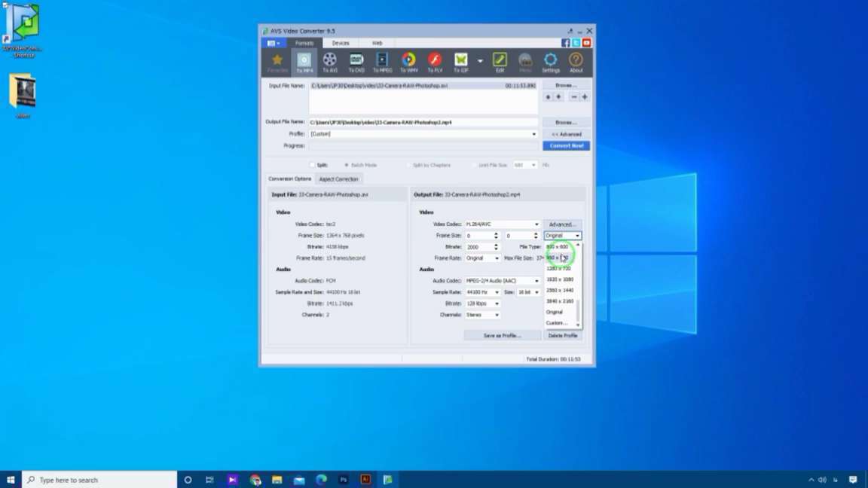Choose 3840 x 2160 from frame size list
This screenshot has height=488, width=868.
pos(560,301)
